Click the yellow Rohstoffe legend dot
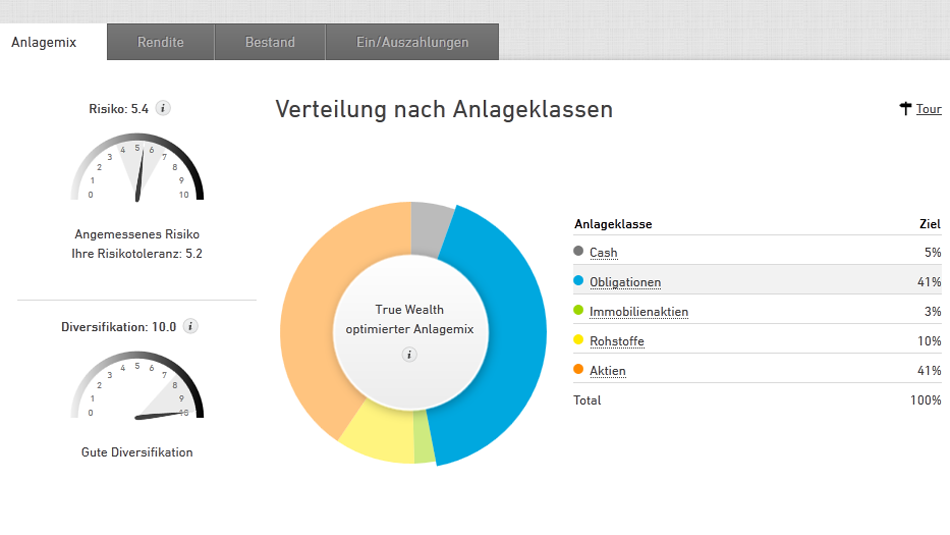The height and width of the screenshot is (535, 950). 578,340
